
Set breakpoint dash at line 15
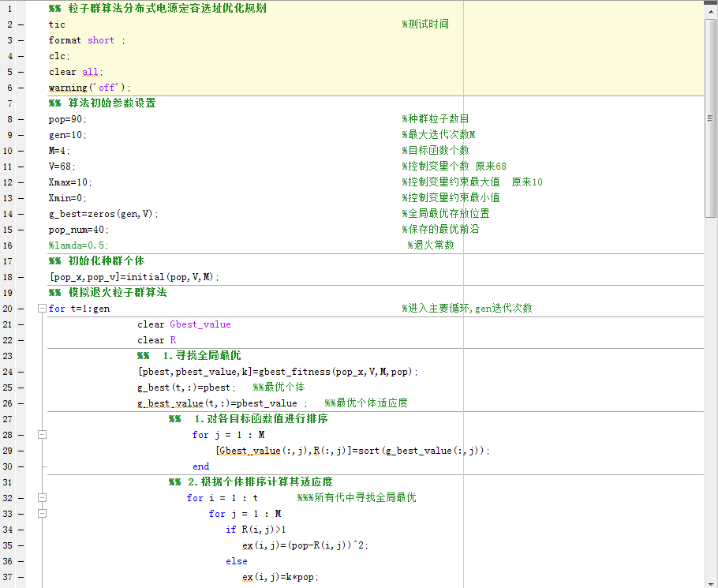click(21, 230)
